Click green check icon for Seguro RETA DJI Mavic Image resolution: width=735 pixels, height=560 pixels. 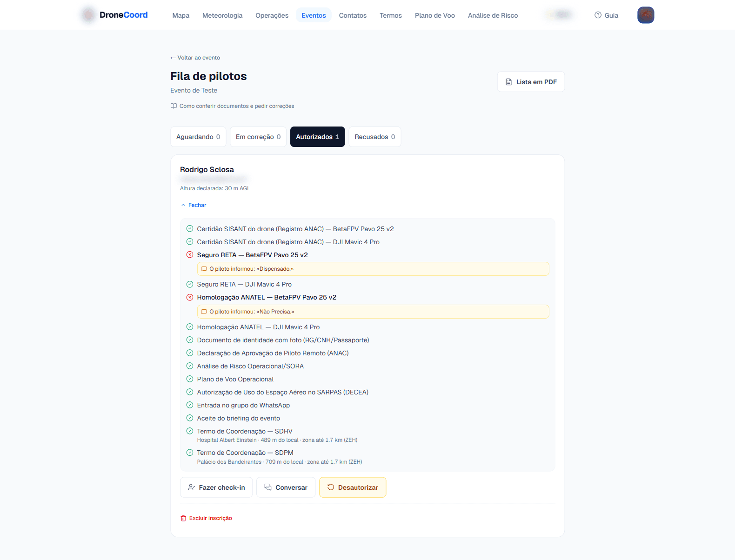click(x=190, y=284)
